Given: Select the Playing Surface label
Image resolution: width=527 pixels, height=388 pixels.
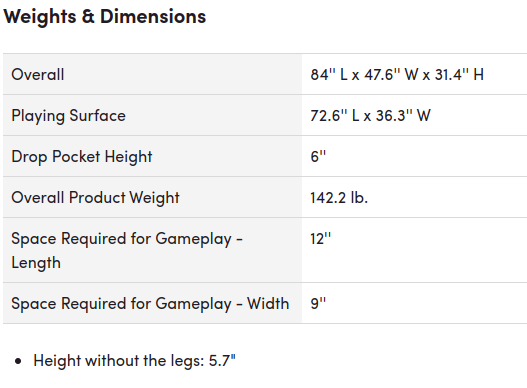Looking at the screenshot, I should tap(69, 116).
